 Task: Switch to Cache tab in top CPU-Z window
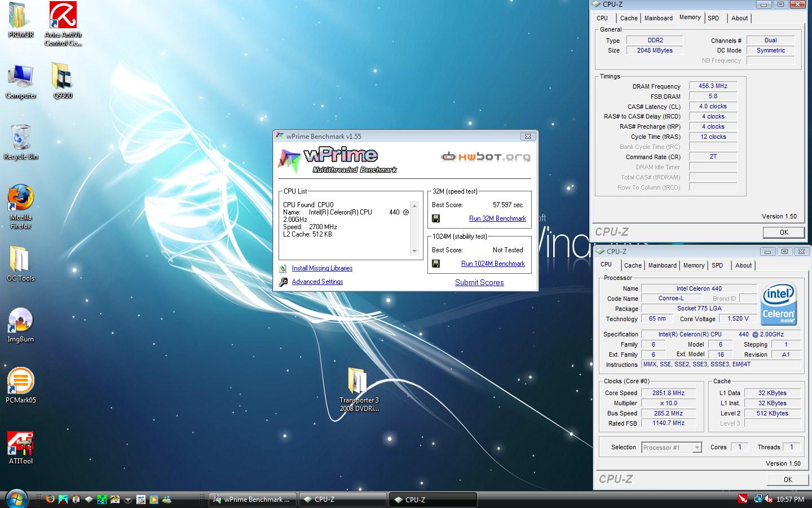coord(629,18)
